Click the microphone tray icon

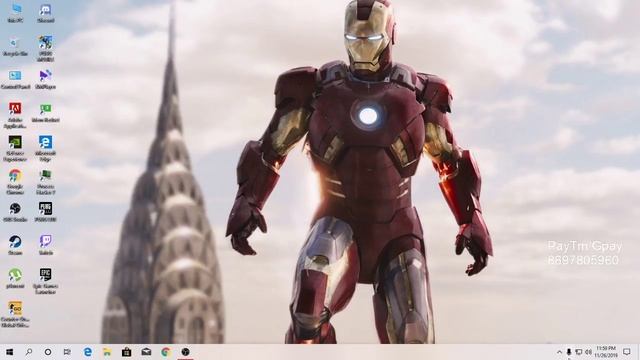pyautogui.click(x=569, y=352)
